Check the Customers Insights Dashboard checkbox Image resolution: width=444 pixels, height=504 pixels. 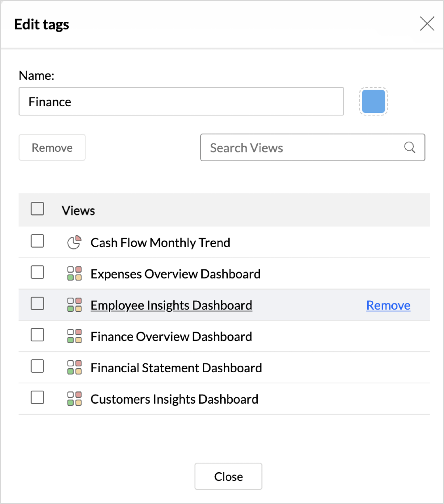point(38,397)
